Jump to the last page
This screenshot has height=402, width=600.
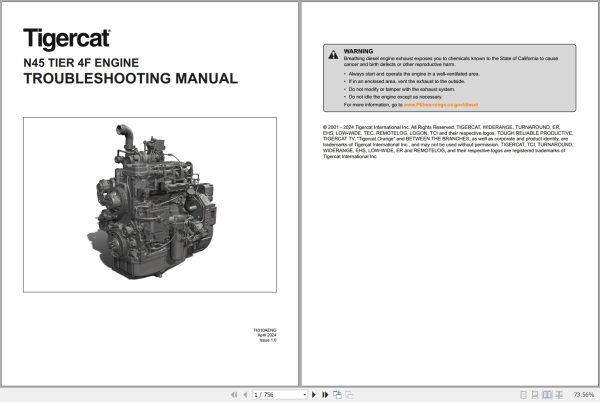(325, 394)
